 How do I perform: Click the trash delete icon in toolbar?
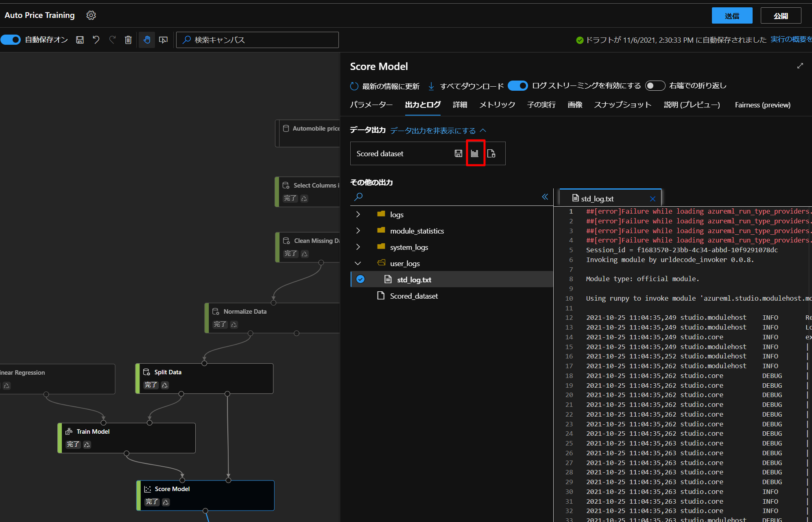[x=128, y=40]
